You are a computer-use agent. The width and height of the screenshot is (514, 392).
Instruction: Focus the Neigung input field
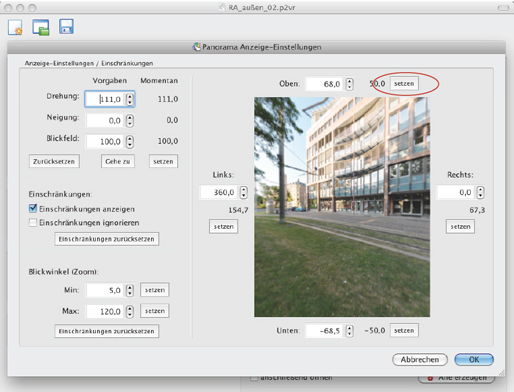106,120
